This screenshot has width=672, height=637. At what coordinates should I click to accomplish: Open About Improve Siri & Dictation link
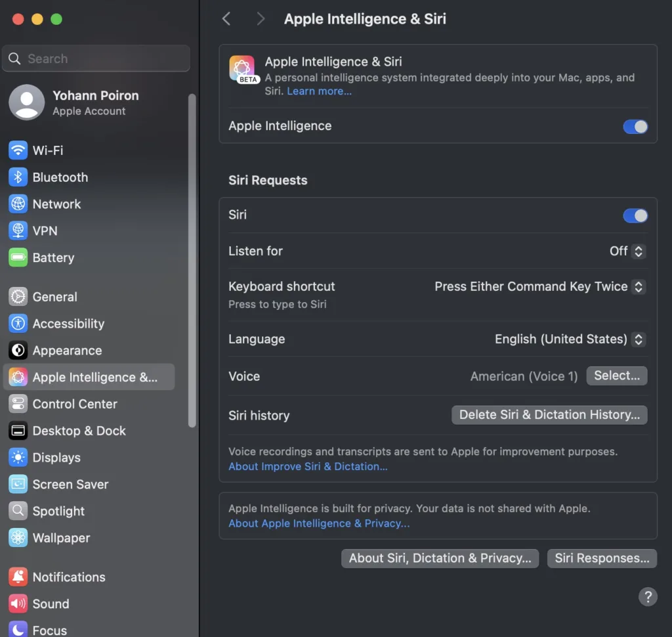click(308, 466)
